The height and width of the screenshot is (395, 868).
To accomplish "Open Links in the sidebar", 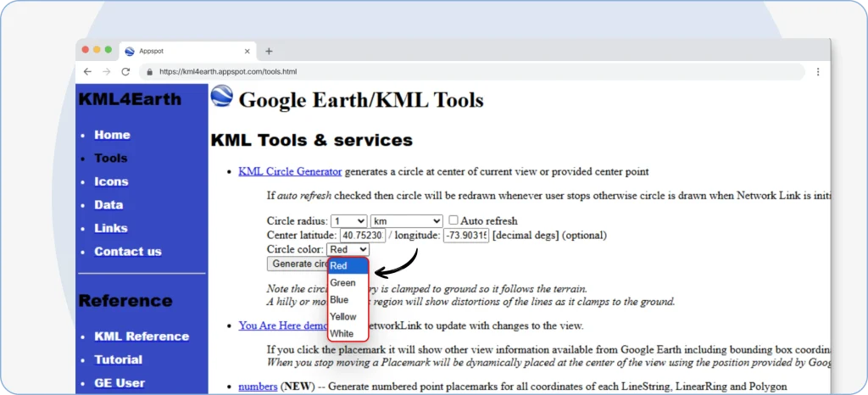I will 111,228.
